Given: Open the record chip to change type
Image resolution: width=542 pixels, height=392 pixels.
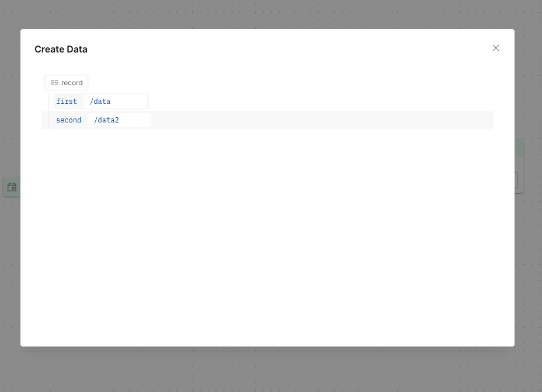Looking at the screenshot, I should (66, 83).
